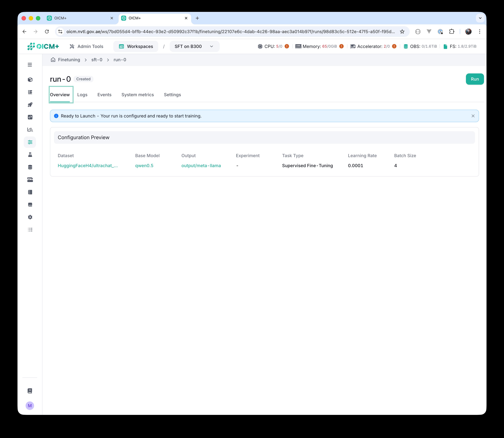The width and height of the screenshot is (504, 438).
Task: Click the Accelerator warning indicator icon
Action: tap(394, 46)
